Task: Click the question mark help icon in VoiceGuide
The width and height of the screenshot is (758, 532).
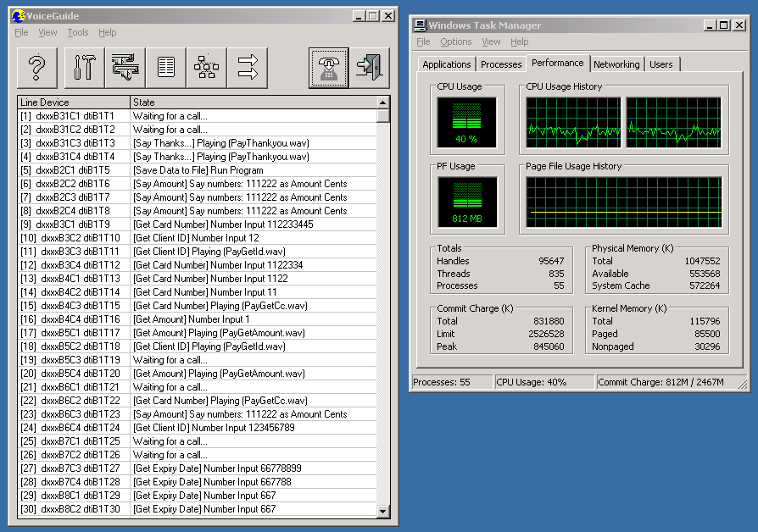Action: pos(37,68)
